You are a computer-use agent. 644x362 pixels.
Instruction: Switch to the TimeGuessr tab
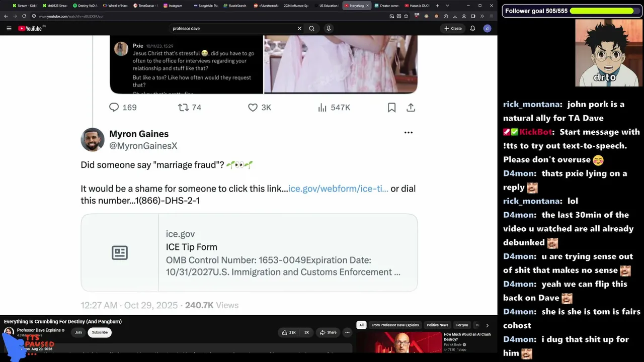click(145, 6)
